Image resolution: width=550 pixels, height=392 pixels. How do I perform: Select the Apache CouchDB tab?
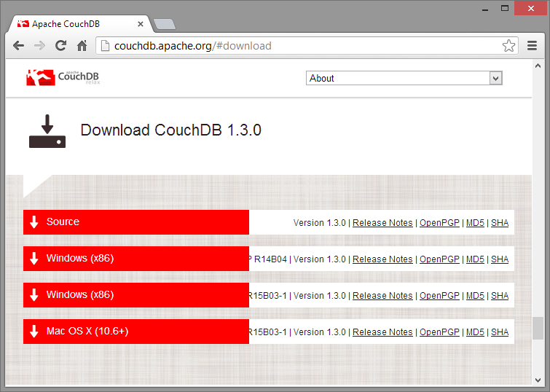tap(79, 24)
